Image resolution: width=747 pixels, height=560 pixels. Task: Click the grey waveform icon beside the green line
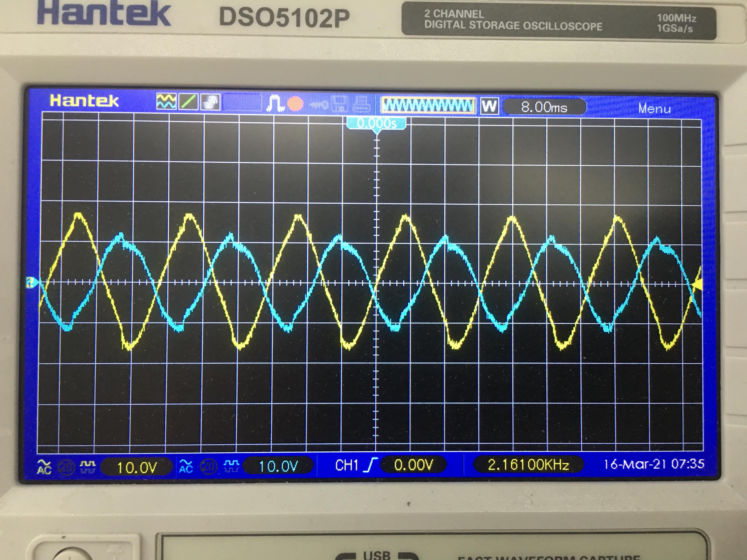210,102
